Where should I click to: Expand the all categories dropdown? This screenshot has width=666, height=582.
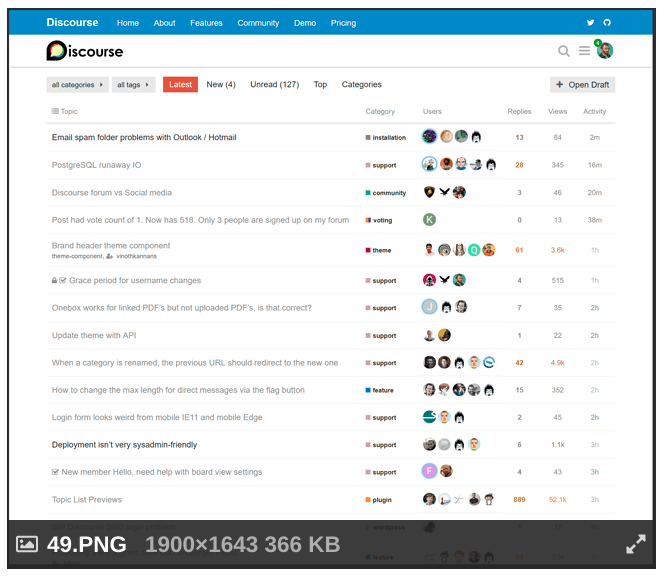tap(77, 85)
